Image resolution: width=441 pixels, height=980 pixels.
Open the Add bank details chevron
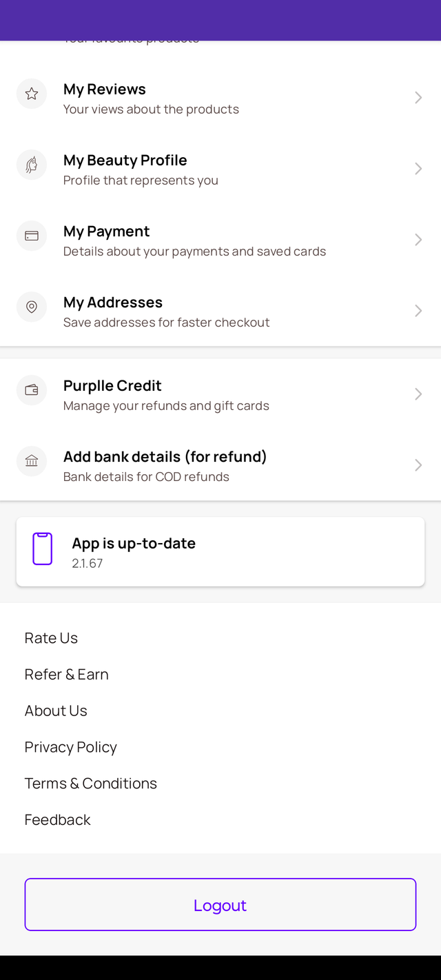click(x=418, y=465)
